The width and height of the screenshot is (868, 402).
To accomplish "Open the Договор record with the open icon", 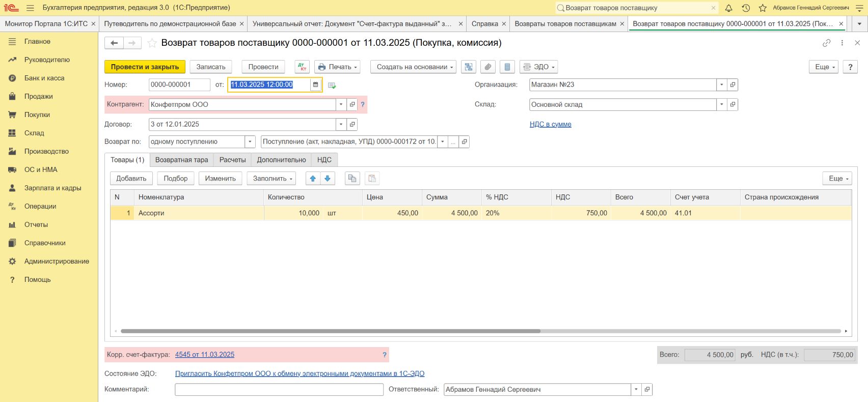I will 352,124.
